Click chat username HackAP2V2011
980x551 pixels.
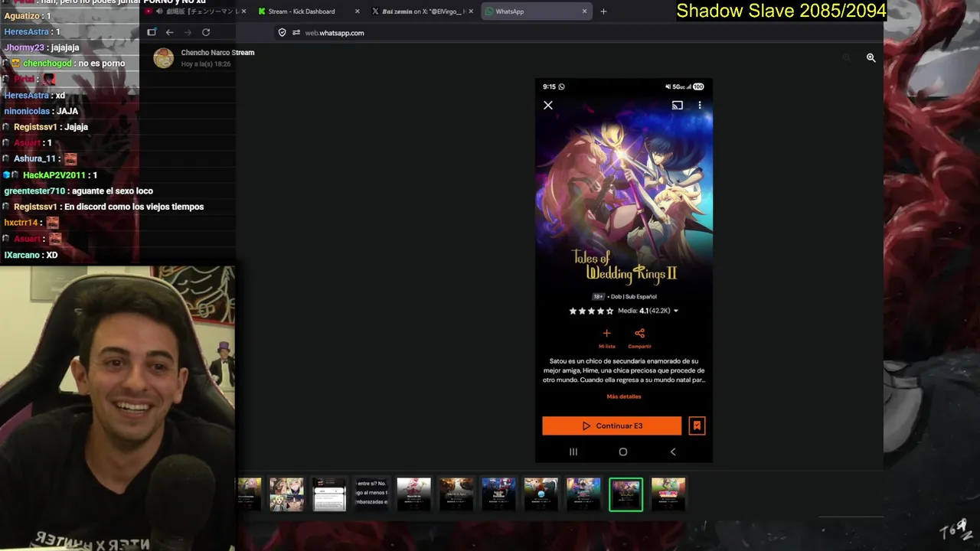54,175
